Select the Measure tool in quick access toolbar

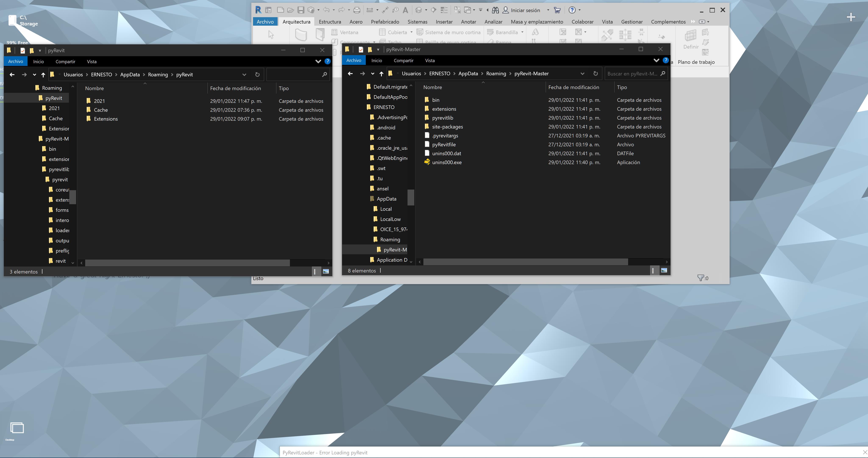(370, 10)
